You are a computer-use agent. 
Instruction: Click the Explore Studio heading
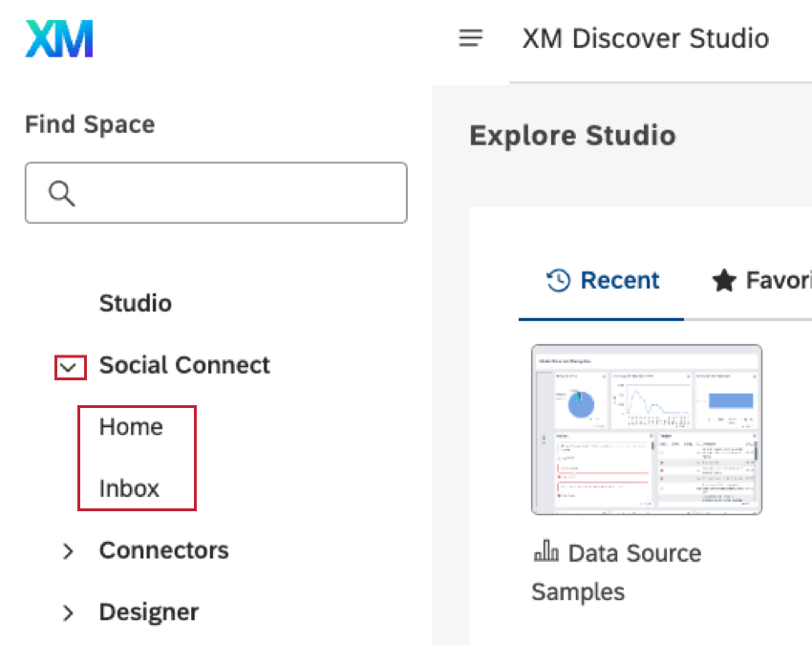click(x=572, y=136)
